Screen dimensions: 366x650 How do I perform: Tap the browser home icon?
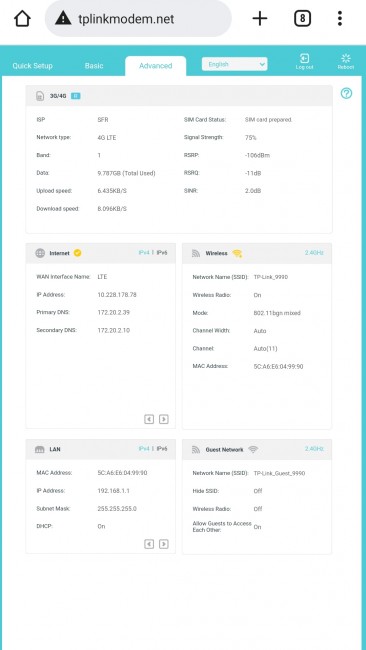pyautogui.click(x=22, y=19)
